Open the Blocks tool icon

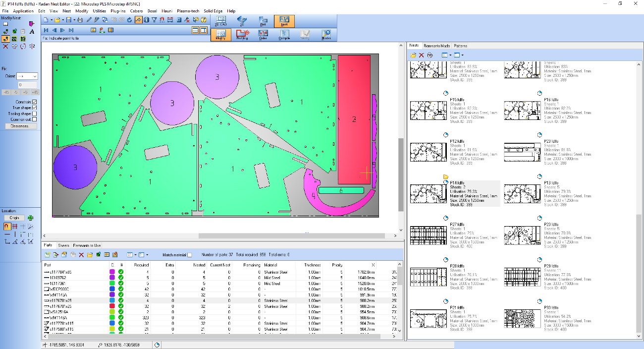coord(326,35)
